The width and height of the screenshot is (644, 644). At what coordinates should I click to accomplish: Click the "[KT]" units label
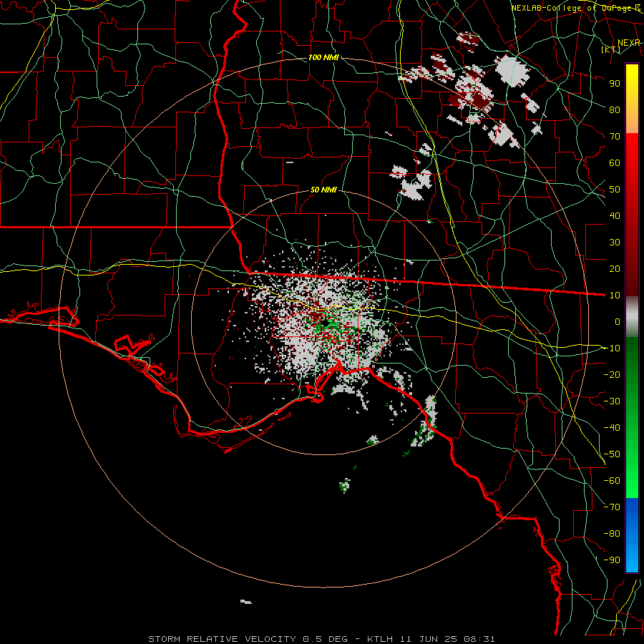pyautogui.click(x=611, y=49)
